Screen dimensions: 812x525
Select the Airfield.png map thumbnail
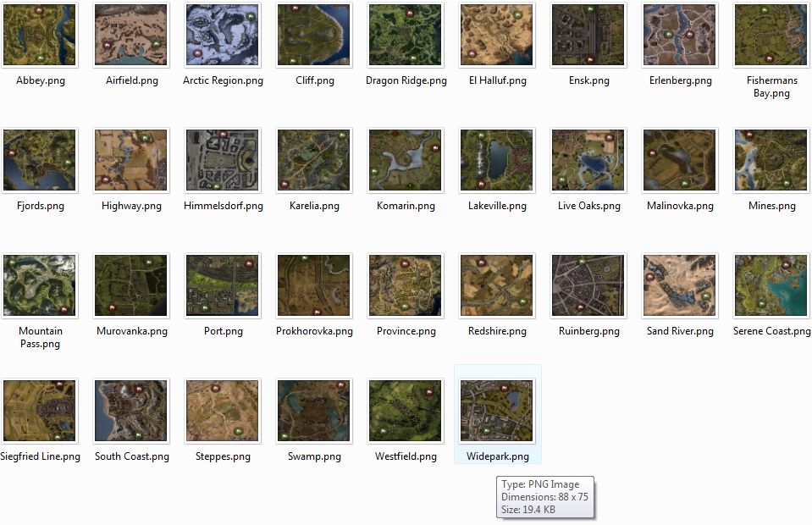coord(131,35)
